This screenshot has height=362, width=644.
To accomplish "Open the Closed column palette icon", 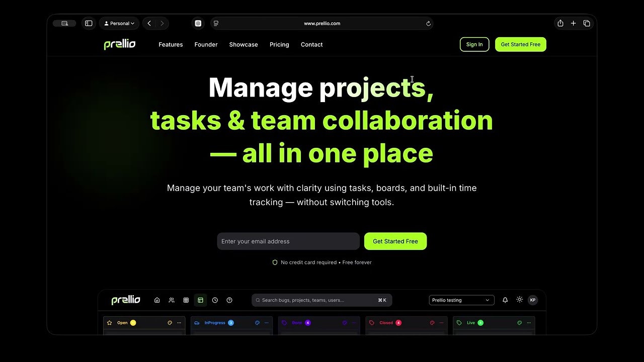I will pyautogui.click(x=432, y=323).
